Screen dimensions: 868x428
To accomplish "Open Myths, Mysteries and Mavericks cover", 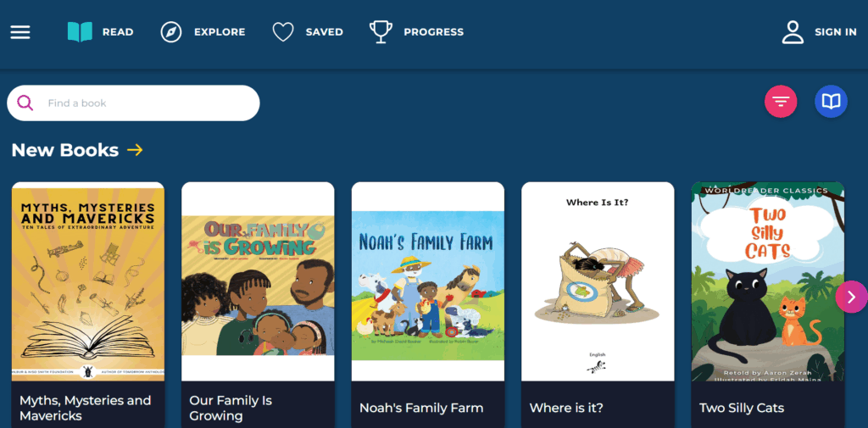I will [x=87, y=282].
